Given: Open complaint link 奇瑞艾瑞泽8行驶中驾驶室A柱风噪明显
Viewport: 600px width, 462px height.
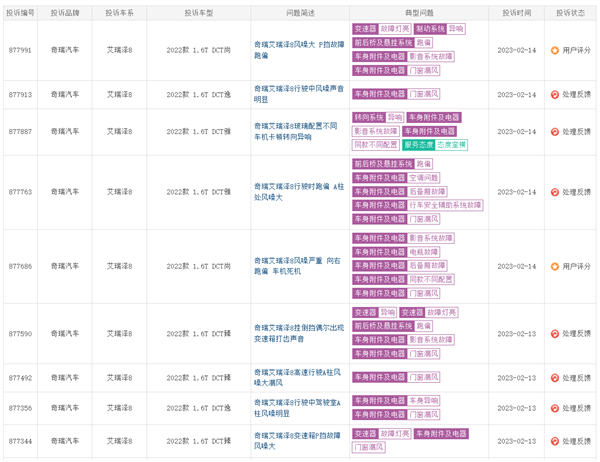Looking at the screenshot, I should pos(297,408).
